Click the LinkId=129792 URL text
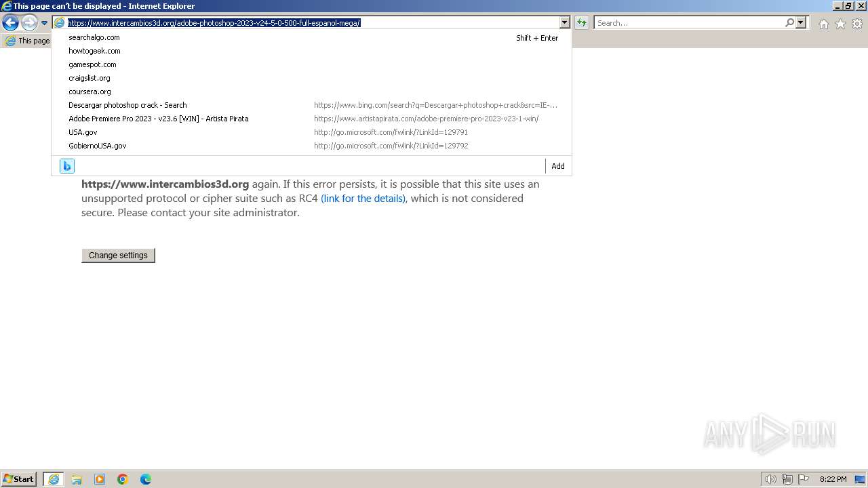868x488 pixels. pyautogui.click(x=391, y=146)
